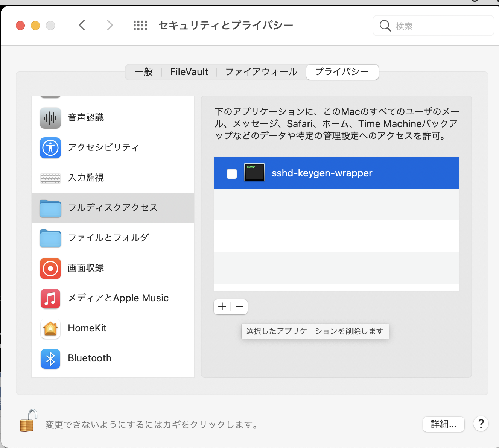The width and height of the screenshot is (499, 448).
Task: Select the メディアとApple Music label
Action: tap(118, 298)
